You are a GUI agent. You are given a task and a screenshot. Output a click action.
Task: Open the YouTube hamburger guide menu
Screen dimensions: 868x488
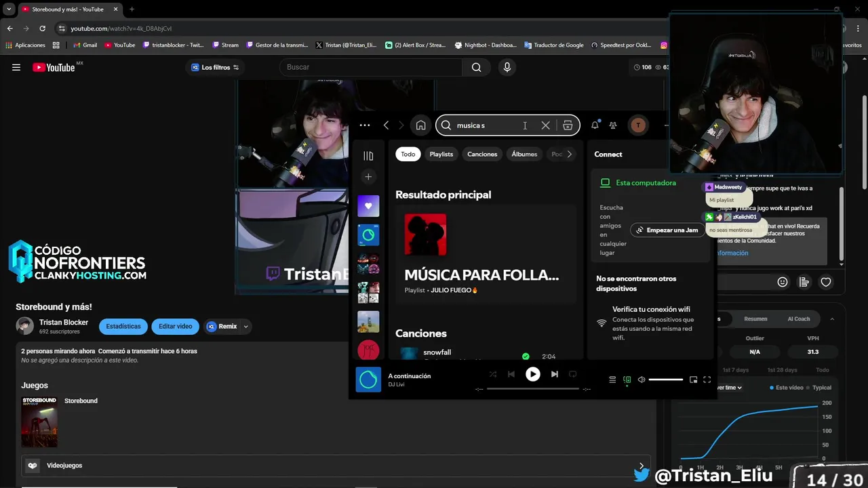(16, 67)
